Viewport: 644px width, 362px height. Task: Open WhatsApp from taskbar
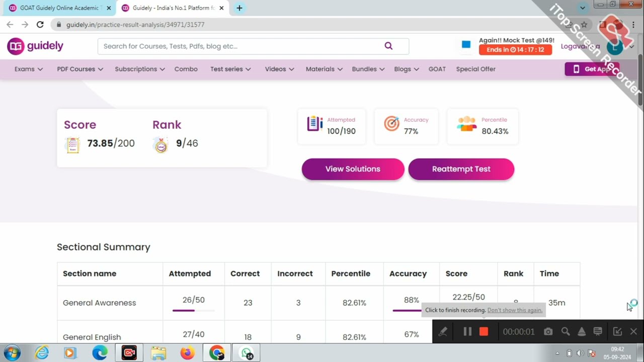pyautogui.click(x=247, y=353)
